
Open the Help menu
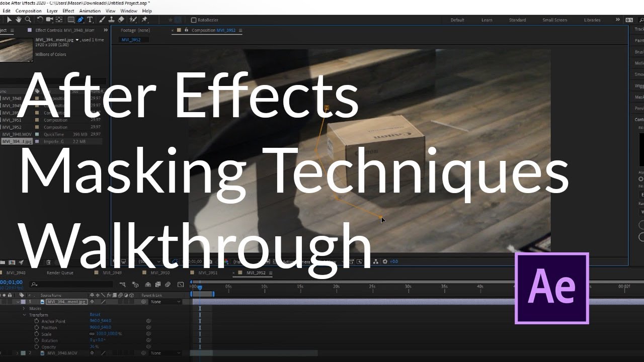click(x=147, y=11)
